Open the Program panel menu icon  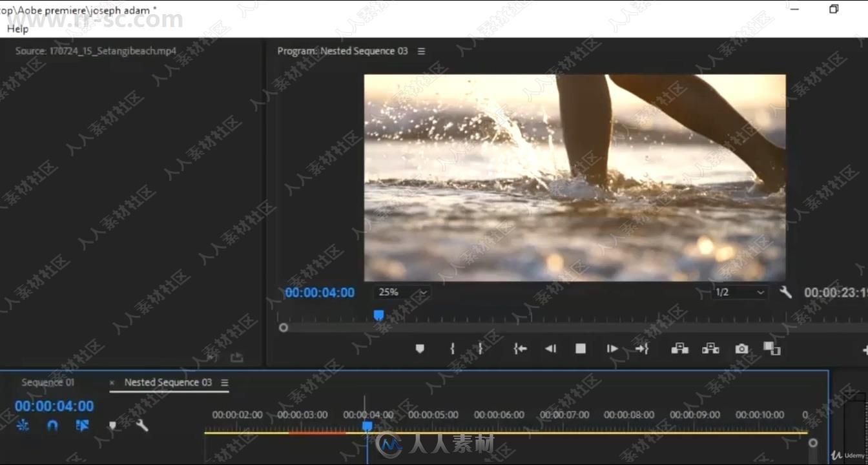(x=422, y=51)
